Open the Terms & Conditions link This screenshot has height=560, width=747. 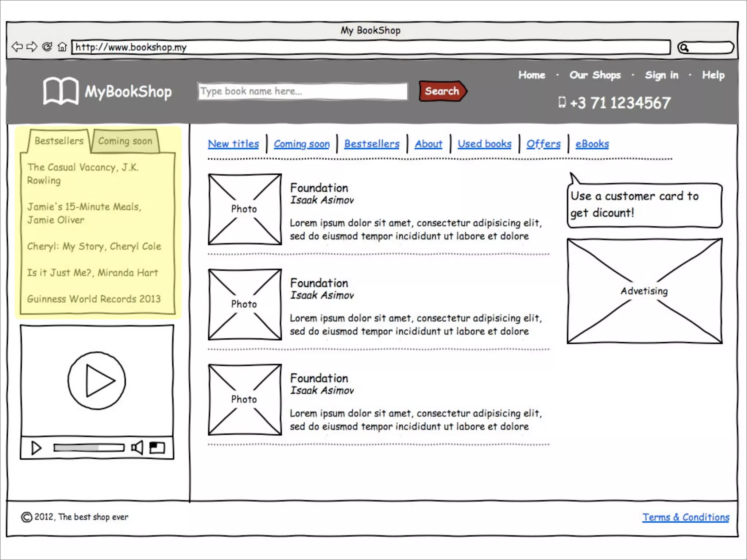(x=685, y=517)
